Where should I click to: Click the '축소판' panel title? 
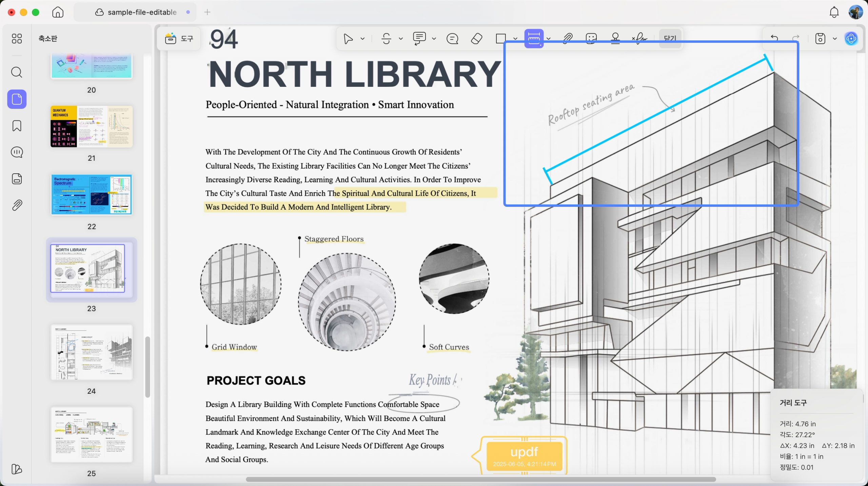[x=48, y=38]
